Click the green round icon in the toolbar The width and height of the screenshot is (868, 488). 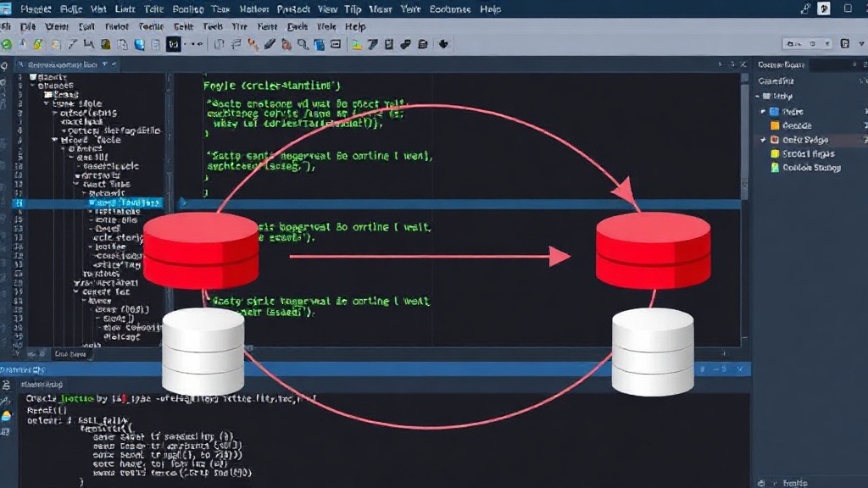pos(7,44)
